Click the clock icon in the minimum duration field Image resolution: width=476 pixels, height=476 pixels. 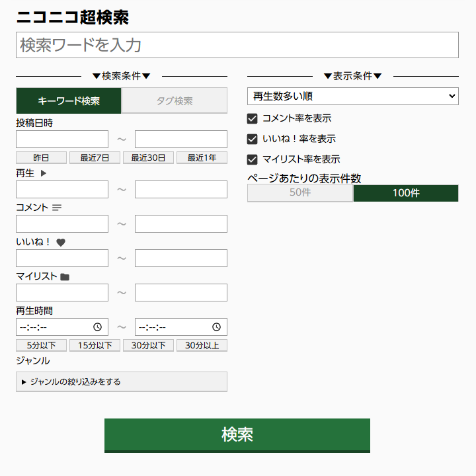[97, 327]
